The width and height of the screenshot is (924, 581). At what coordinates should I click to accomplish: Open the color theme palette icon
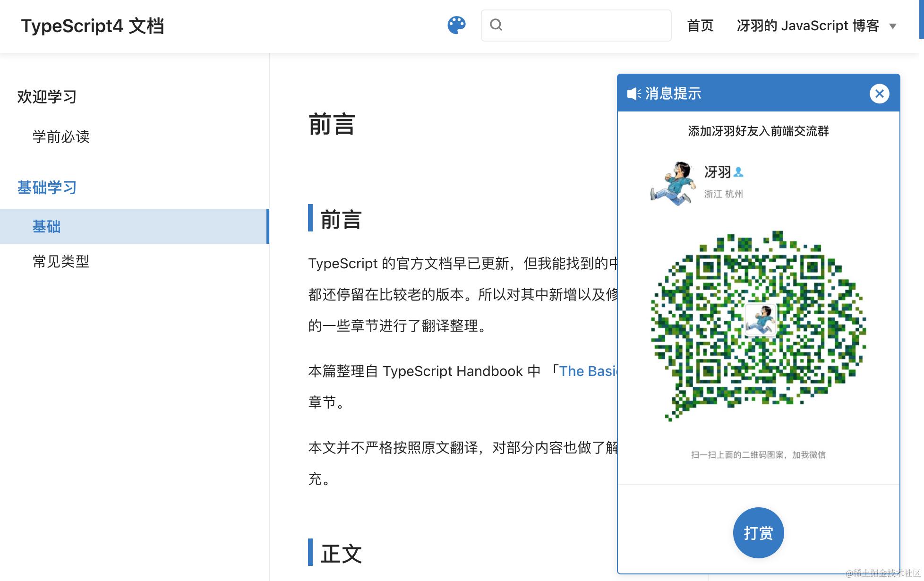point(456,26)
